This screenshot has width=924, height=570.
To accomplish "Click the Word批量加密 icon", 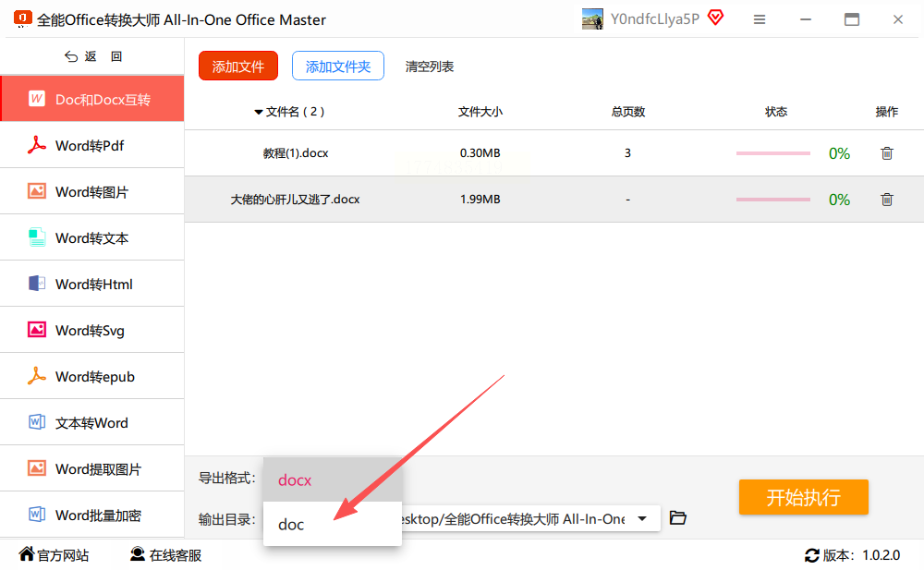I will point(37,515).
